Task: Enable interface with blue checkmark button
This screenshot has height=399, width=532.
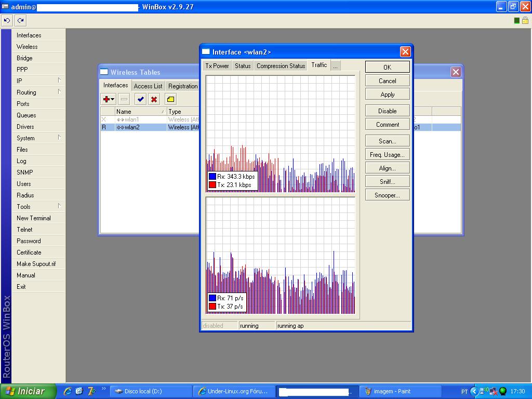Action: (x=140, y=99)
